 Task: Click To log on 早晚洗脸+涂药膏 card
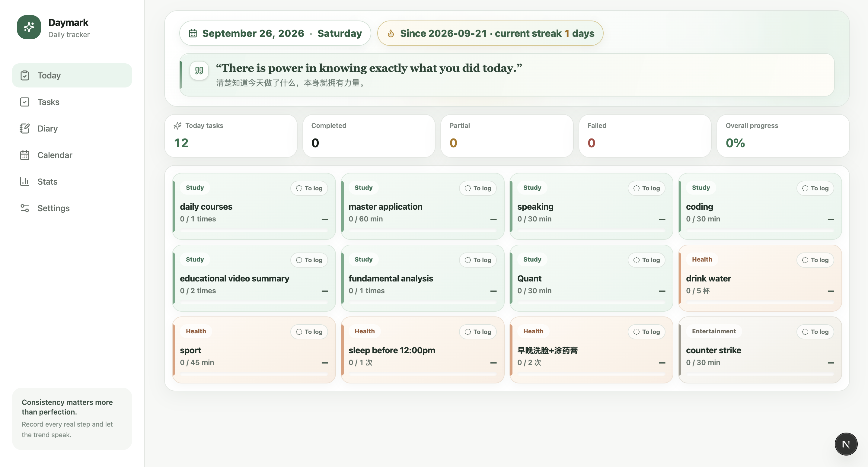coord(646,332)
